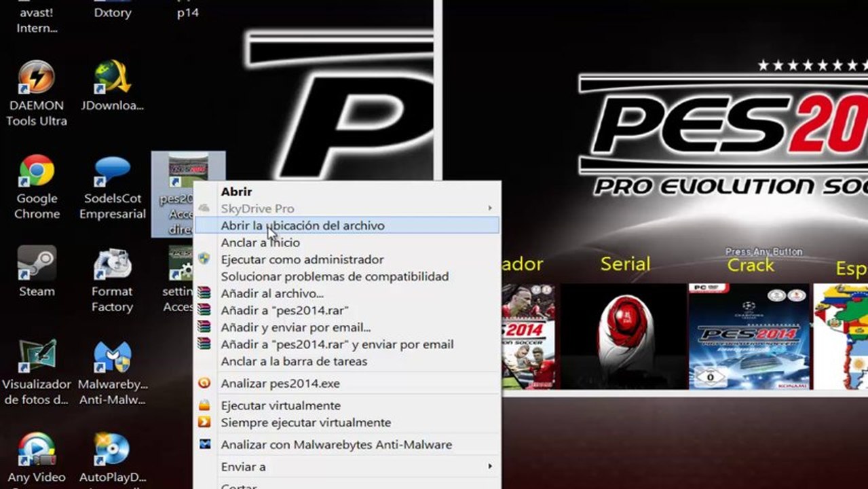Click the Serial label in launcher
This screenshot has width=868, height=489.
pyautogui.click(x=625, y=264)
